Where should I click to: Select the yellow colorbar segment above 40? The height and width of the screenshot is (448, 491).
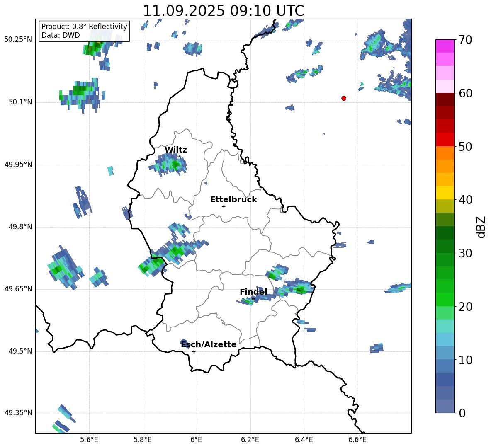tap(445, 193)
